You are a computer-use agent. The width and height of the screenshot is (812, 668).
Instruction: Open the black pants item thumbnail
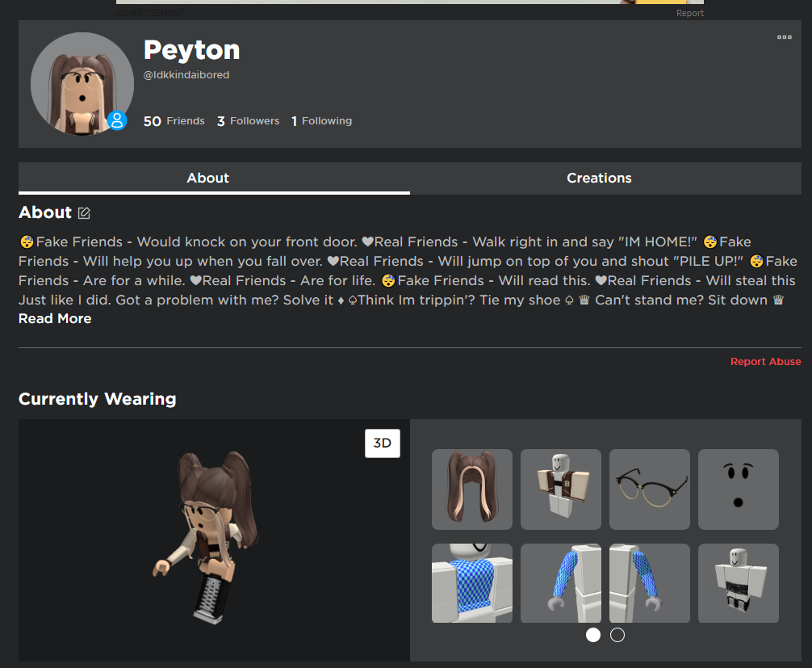[739, 583]
